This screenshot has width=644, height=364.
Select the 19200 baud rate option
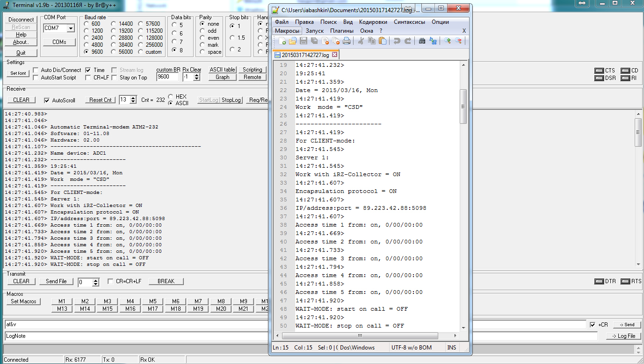click(114, 31)
